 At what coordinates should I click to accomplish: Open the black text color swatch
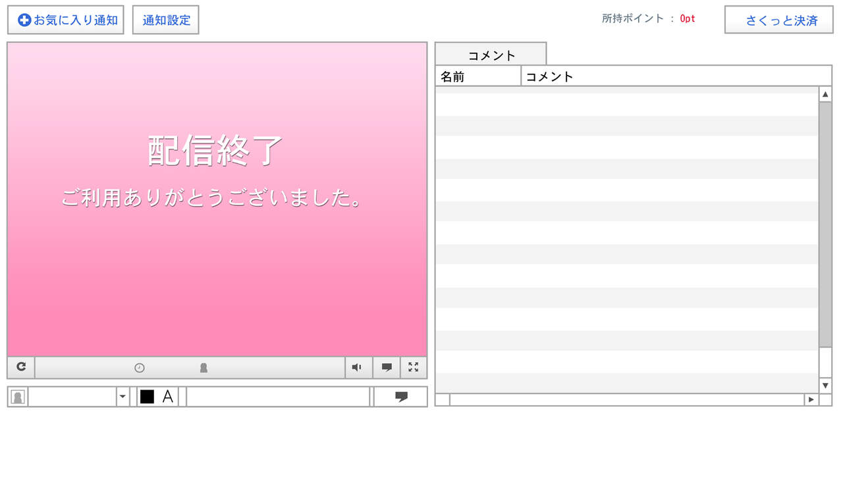coord(147,397)
